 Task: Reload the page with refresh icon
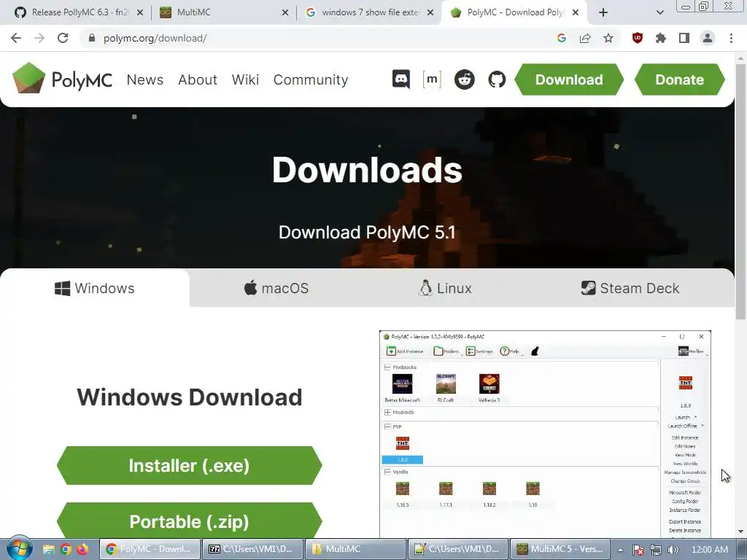point(63,38)
